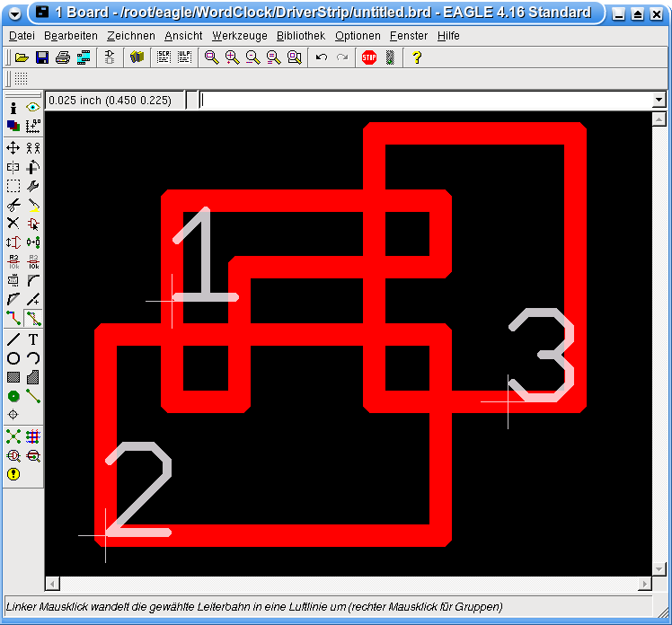672x625 pixels.
Task: Click the zoom select area icon
Action: [x=295, y=57]
